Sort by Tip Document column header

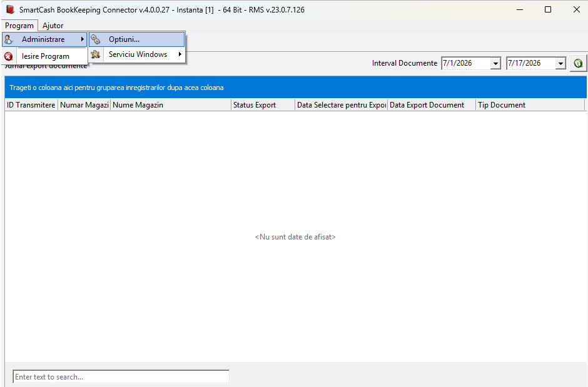[x=530, y=105]
